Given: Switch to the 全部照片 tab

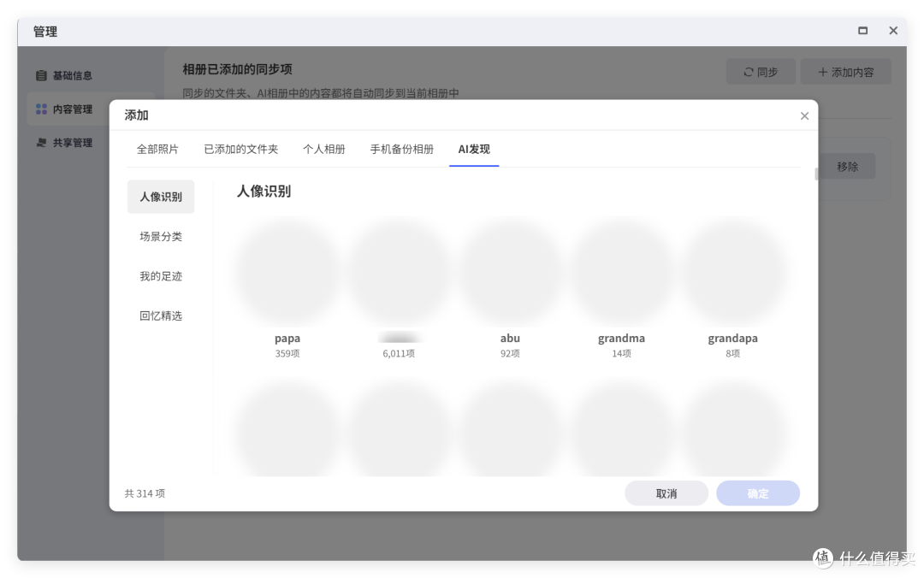Looking at the screenshot, I should [x=157, y=149].
